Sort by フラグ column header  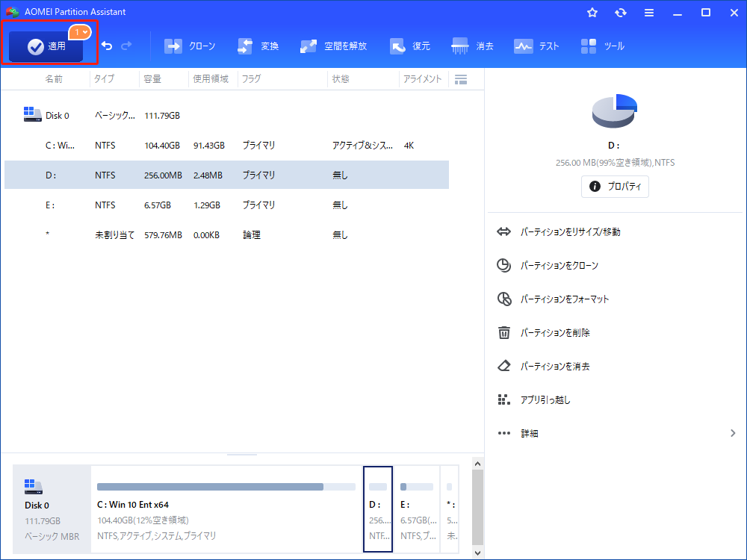(251, 79)
